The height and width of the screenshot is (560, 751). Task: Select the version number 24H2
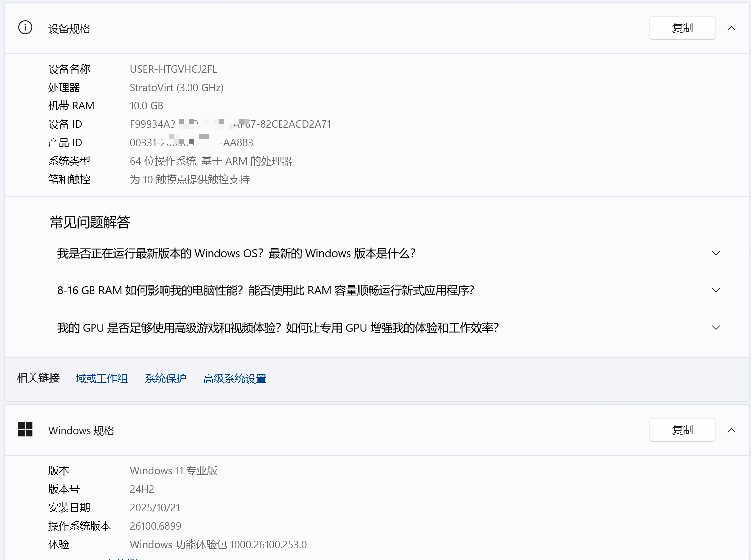(x=142, y=489)
